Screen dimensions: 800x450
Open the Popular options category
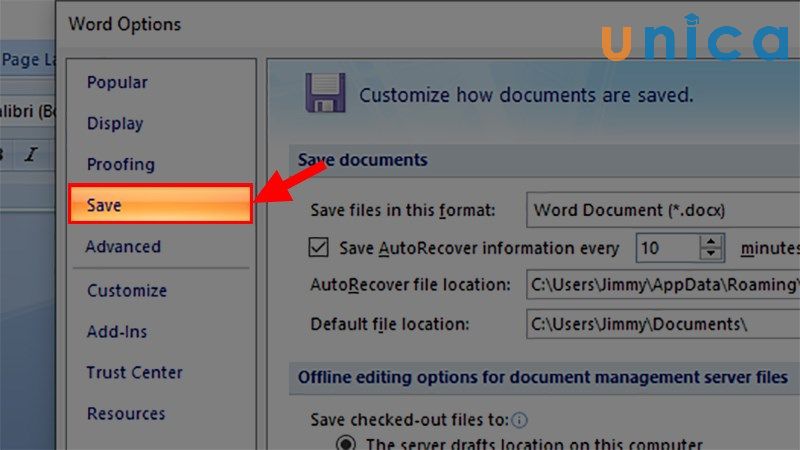(x=117, y=82)
